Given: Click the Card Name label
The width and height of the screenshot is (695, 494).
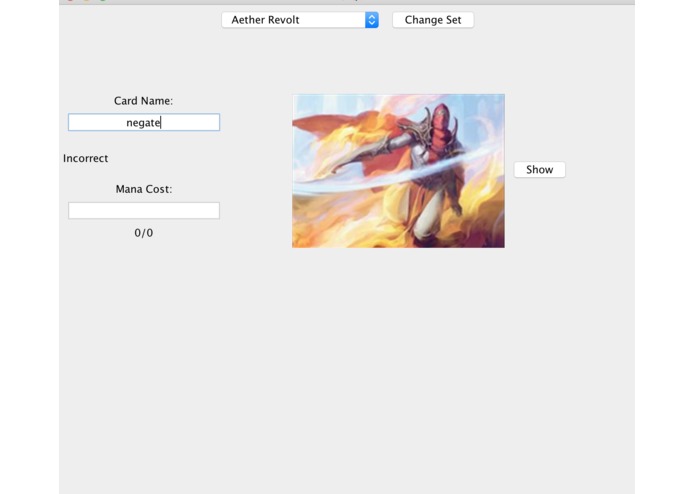Looking at the screenshot, I should (x=144, y=101).
